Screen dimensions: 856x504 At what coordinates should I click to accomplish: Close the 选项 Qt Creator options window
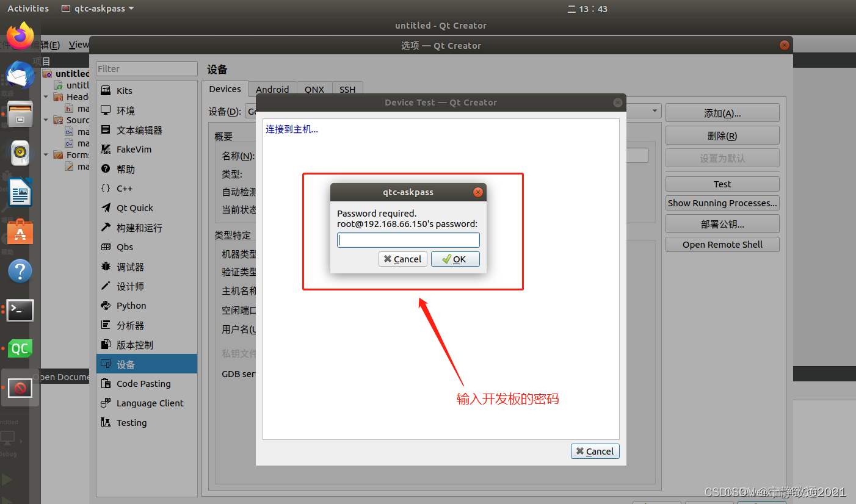pyautogui.click(x=785, y=45)
